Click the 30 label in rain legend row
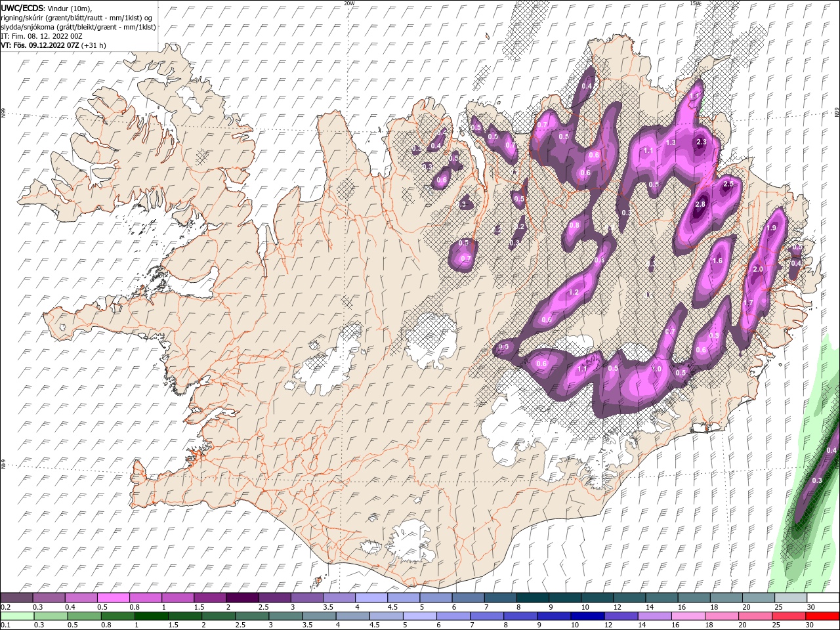840x630 pixels. (x=811, y=625)
